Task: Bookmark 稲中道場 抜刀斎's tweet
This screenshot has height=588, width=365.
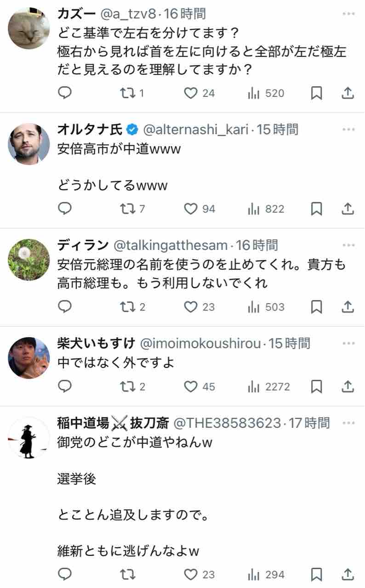Action: tap(316, 574)
